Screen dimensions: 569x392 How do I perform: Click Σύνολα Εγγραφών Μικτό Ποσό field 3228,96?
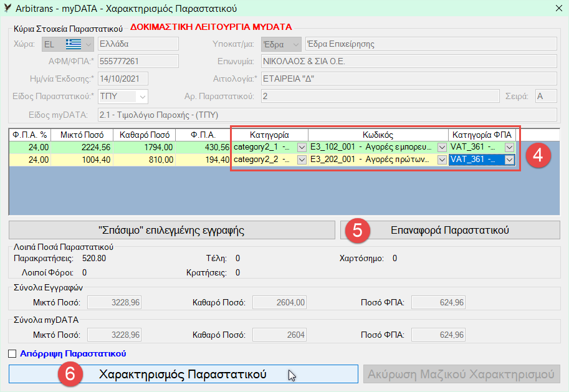point(114,302)
